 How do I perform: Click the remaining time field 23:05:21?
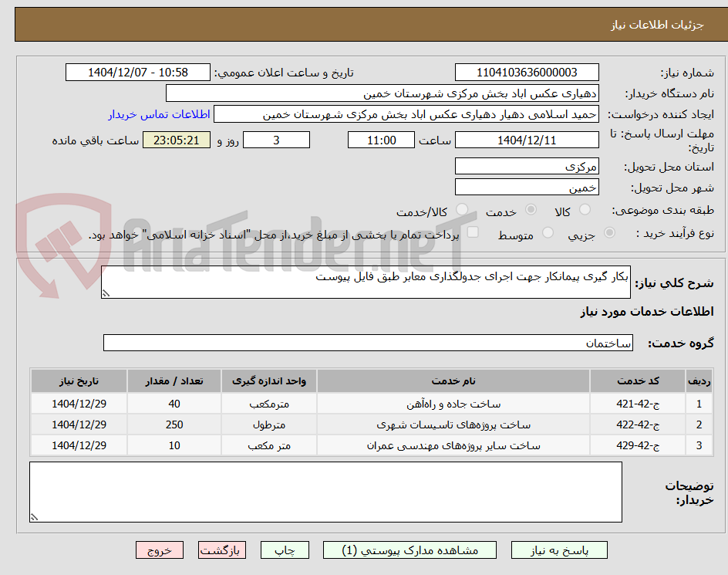click(177, 140)
